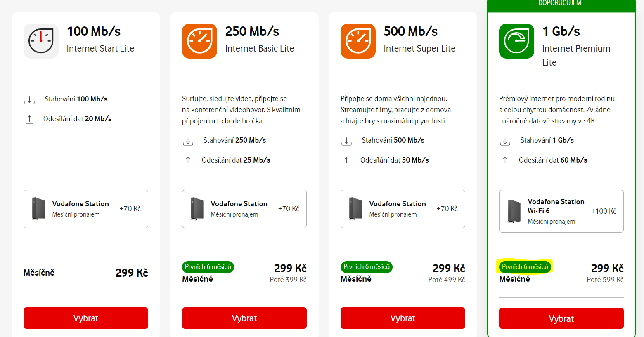Click Prvních 6 měsíců badge on Basic Lite

point(208,267)
